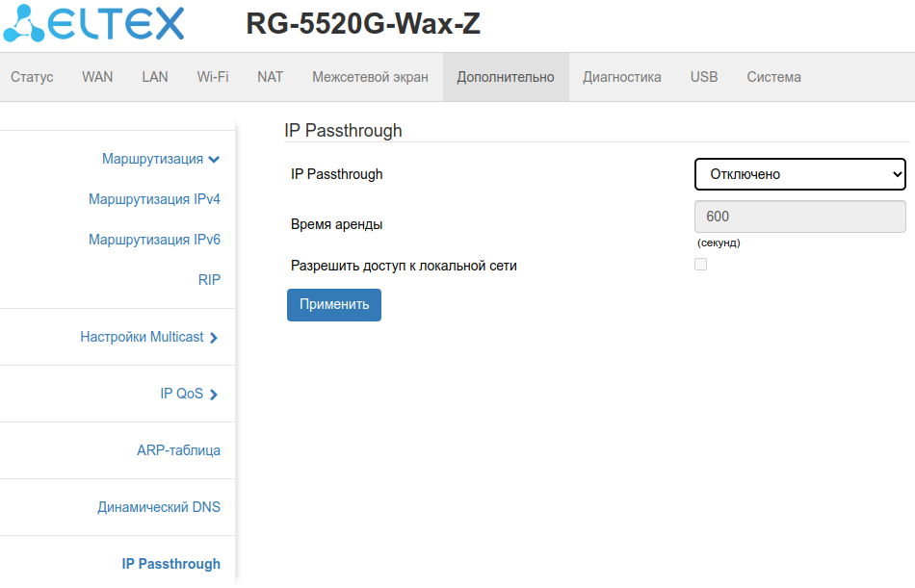Open Маршрутизация IPv4 page
Screen dimensions: 915x588
(x=154, y=199)
